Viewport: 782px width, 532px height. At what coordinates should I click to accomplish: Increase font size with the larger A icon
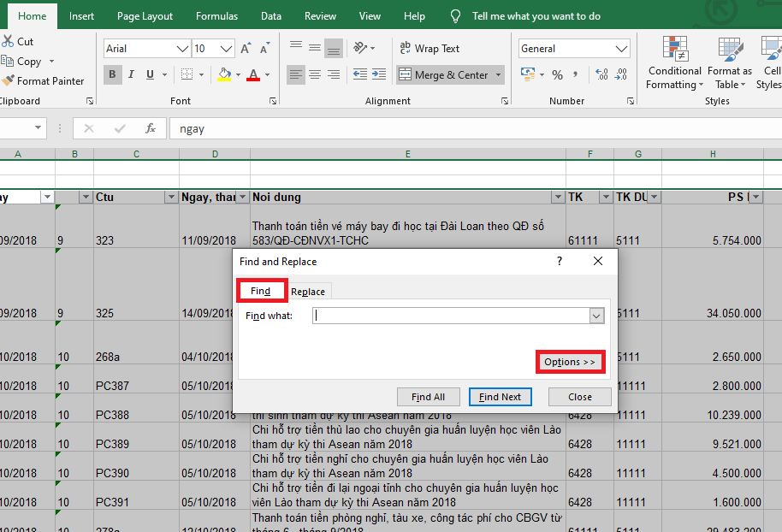pos(246,49)
